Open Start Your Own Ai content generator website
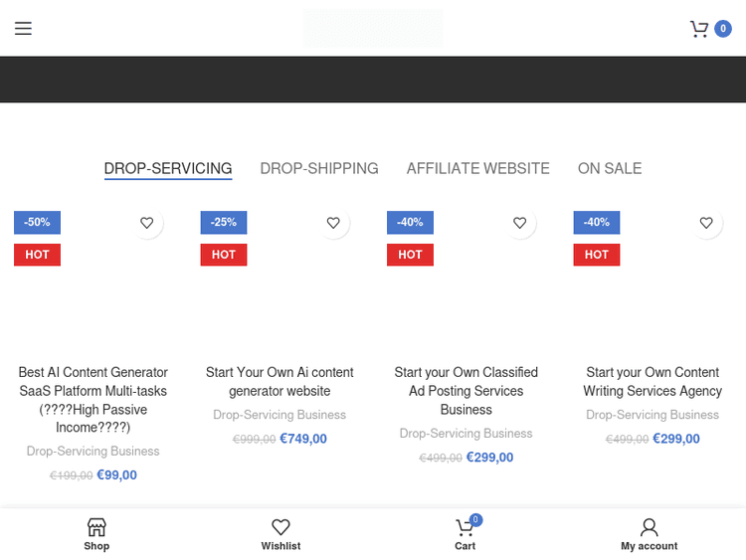The height and width of the screenshot is (560, 746). 280,381
